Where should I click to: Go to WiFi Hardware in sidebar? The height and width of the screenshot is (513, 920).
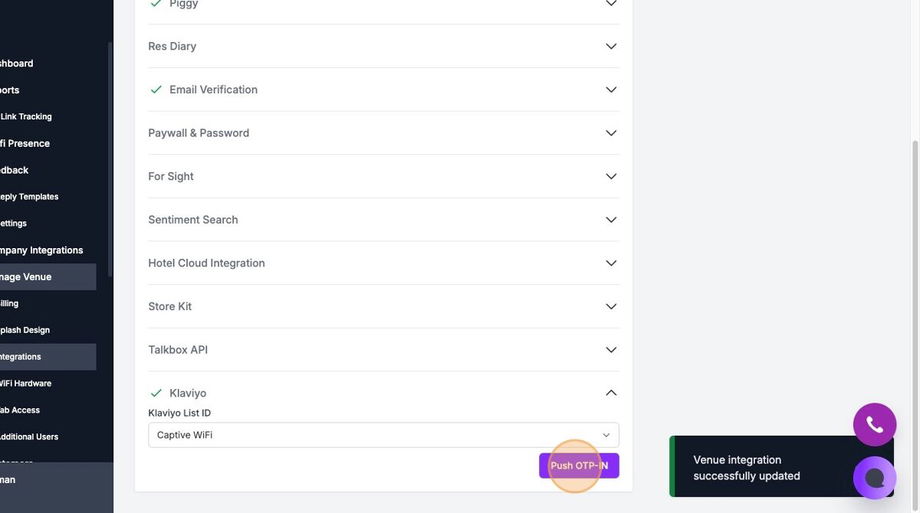tap(26, 383)
